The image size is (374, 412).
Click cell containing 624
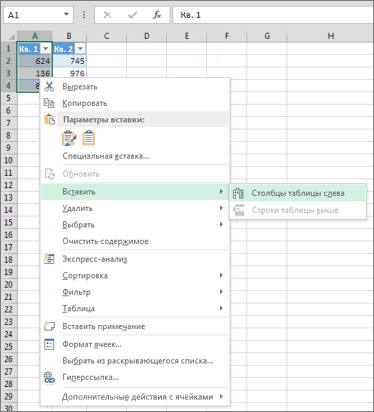click(x=35, y=61)
